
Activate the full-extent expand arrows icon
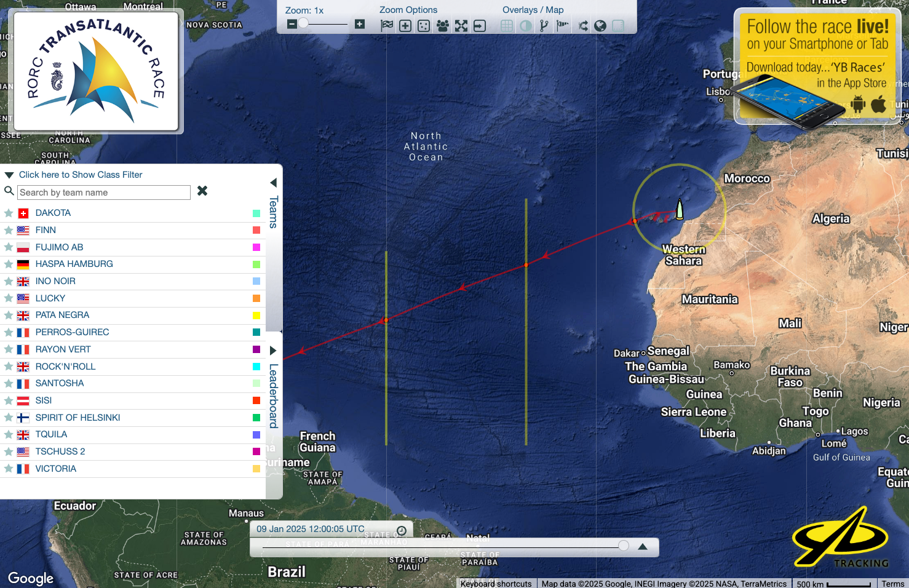[461, 25]
